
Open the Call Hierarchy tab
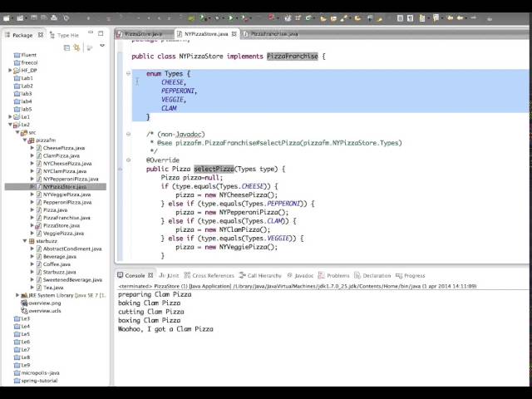click(264, 275)
